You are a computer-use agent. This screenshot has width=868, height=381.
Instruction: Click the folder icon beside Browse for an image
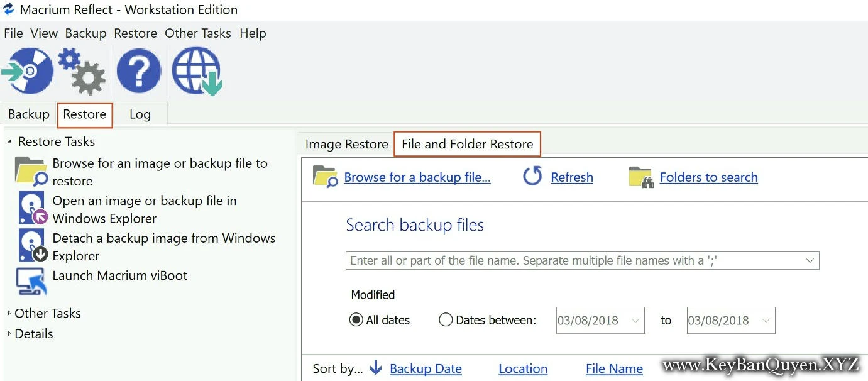31,172
